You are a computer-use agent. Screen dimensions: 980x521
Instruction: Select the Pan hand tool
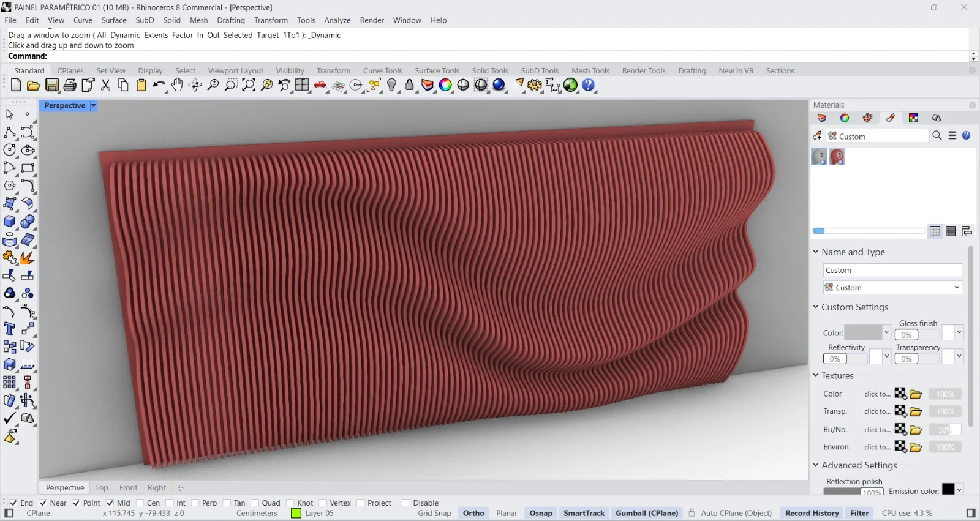(x=177, y=85)
